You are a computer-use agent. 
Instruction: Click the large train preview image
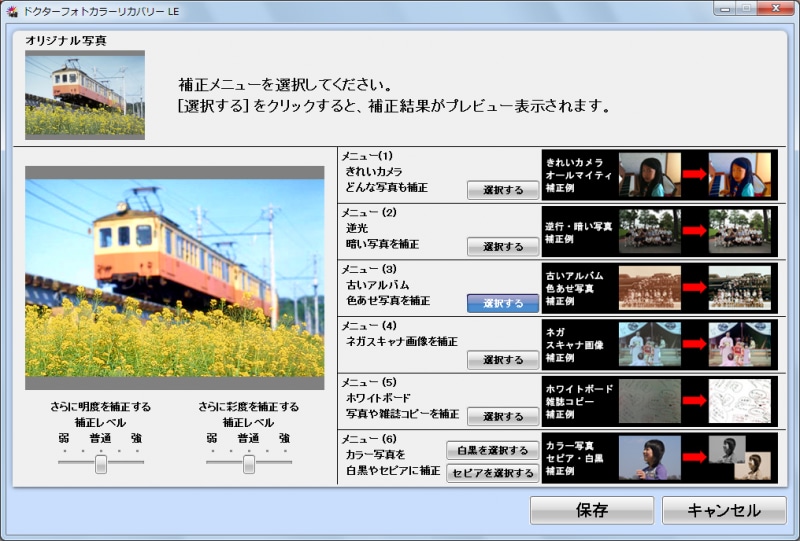[x=174, y=278]
